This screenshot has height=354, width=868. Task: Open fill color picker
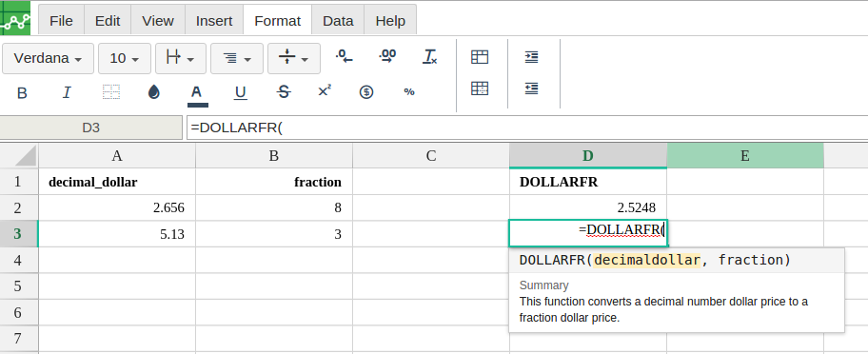pyautogui.click(x=154, y=92)
